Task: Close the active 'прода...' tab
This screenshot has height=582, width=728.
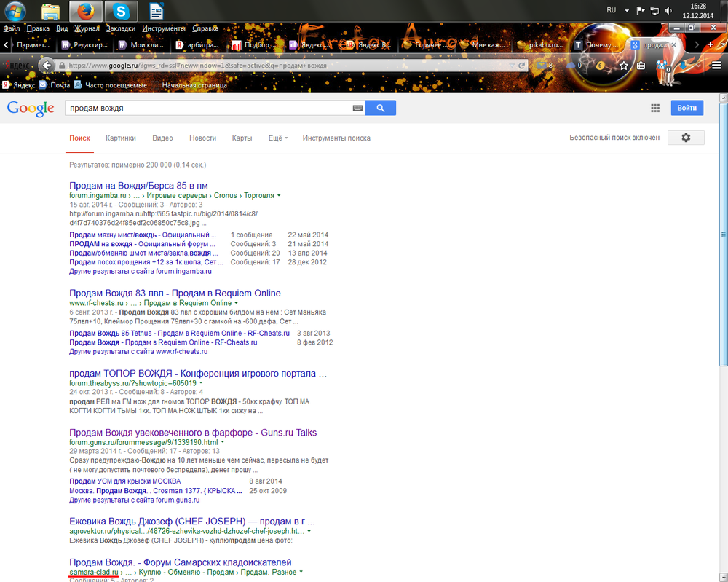Action: pos(673,45)
